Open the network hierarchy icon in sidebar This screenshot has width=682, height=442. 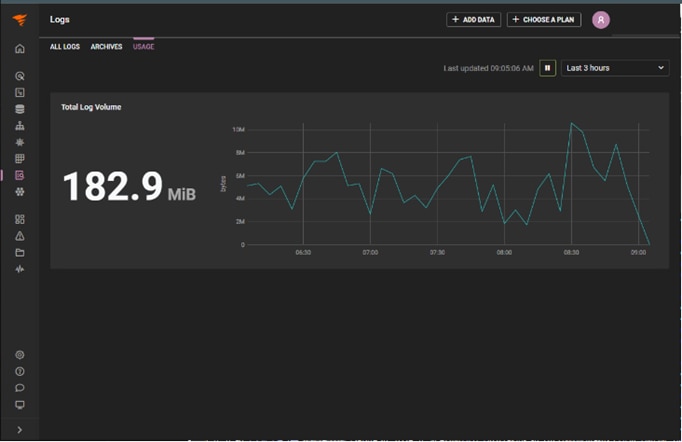[19, 126]
